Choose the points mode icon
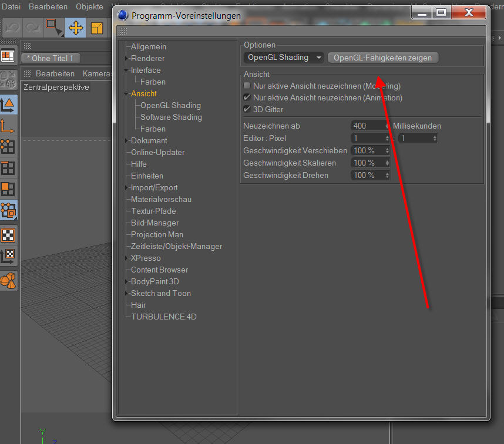Screen dimensions: 504x444 pos(8,146)
